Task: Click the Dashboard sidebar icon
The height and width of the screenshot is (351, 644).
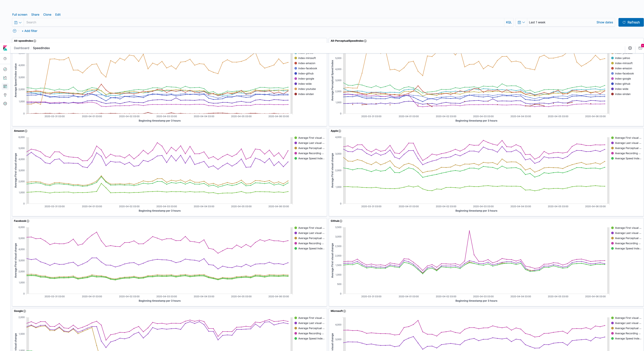Action: (x=5, y=86)
